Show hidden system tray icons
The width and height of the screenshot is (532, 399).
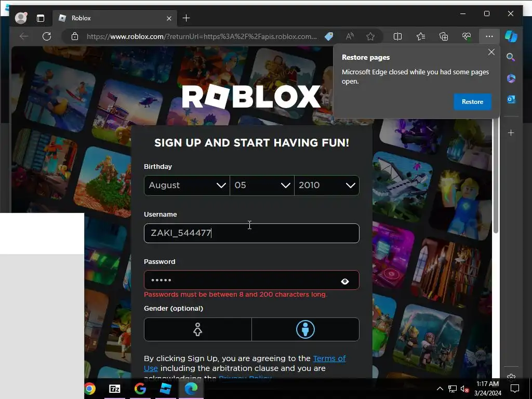(440, 389)
